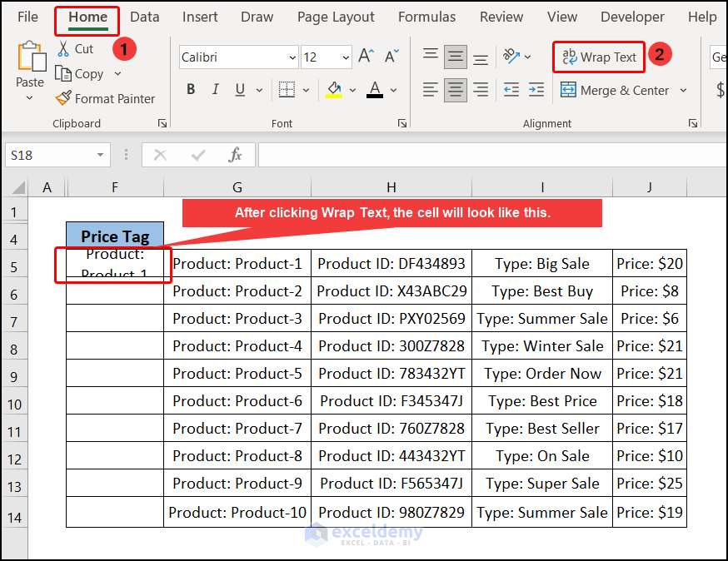Open the Alignment settings dialog launcher
The image size is (728, 561).
693,123
